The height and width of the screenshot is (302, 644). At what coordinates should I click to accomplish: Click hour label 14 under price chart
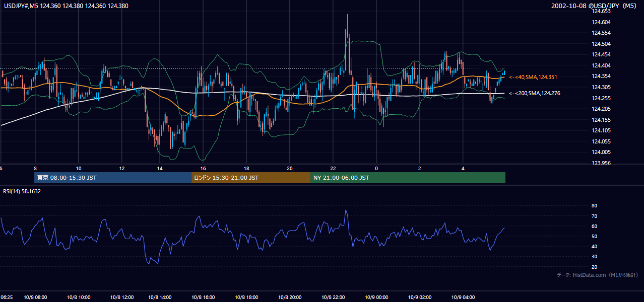pos(160,169)
